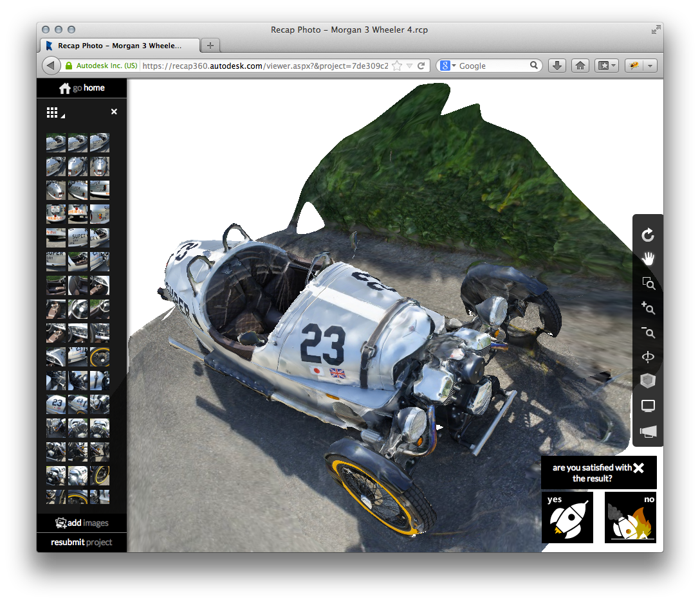Click the fullscreen monitor icon
The width and height of the screenshot is (700, 603).
tap(648, 406)
